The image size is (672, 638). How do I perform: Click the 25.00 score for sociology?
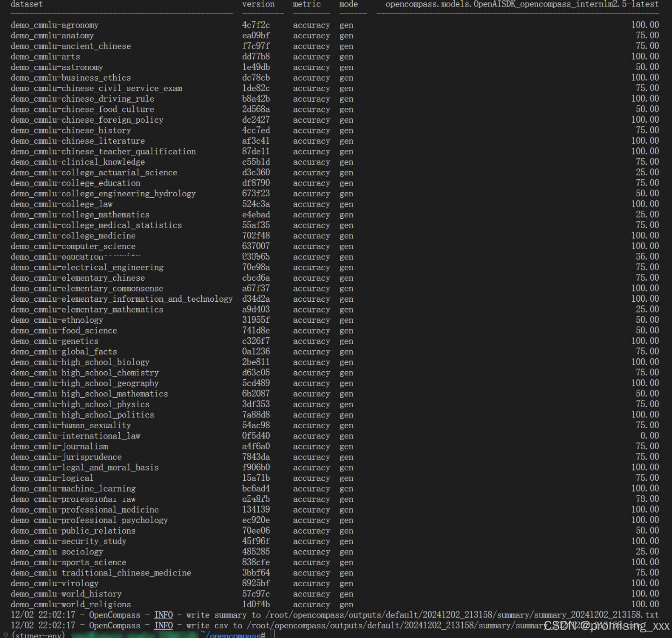pyautogui.click(x=647, y=552)
